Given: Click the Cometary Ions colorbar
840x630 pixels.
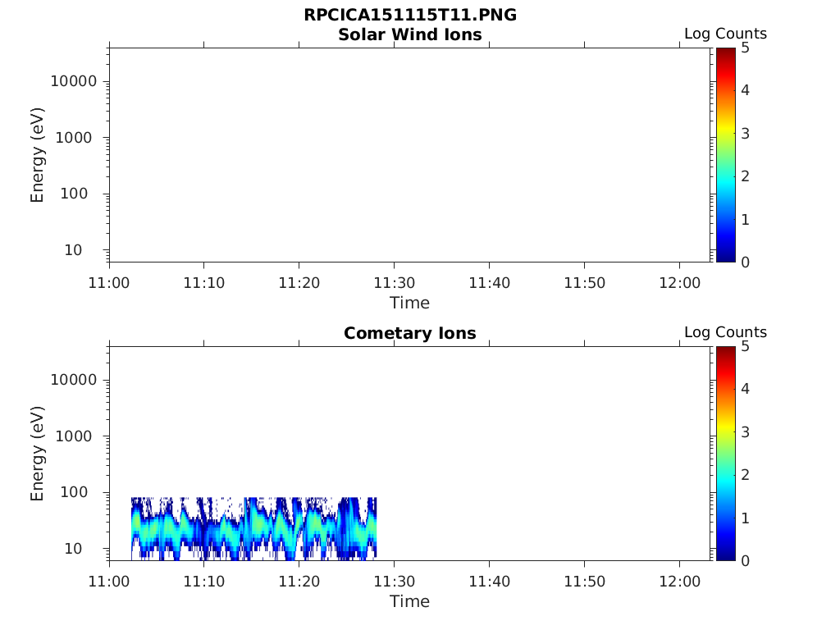Looking at the screenshot, I should 725,453.
